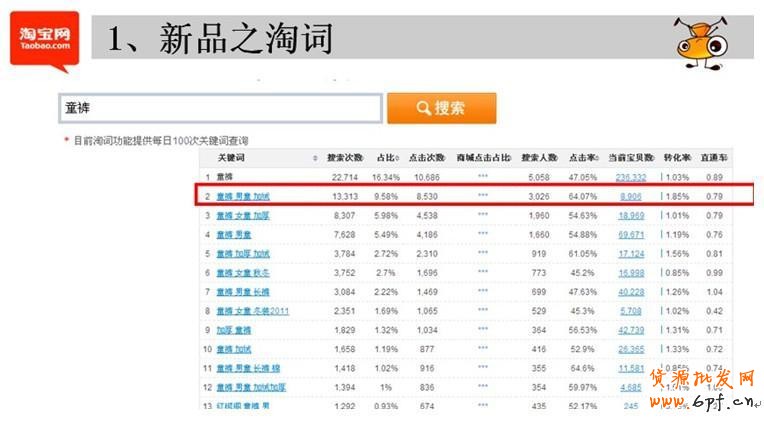764x423 pixels.
Task: Sort by the 关键词 column header
Action: coord(232,158)
